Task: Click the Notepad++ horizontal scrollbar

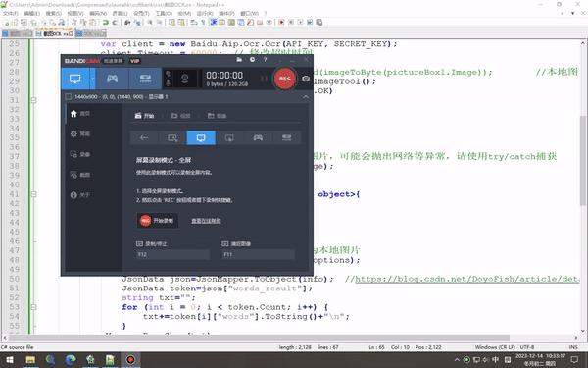Action: (x=259, y=338)
